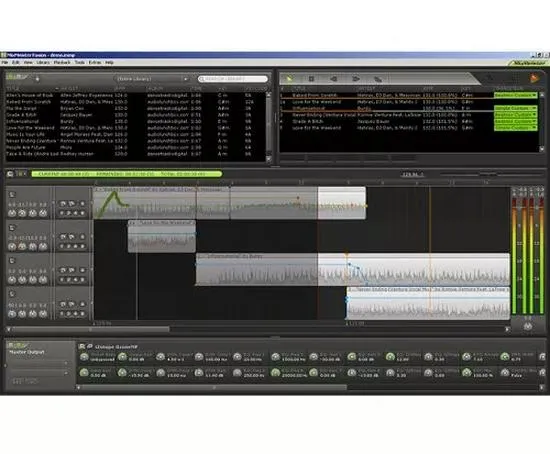Toggle the second track's leftmost round knob
550x454 pixels.
(x=12, y=247)
